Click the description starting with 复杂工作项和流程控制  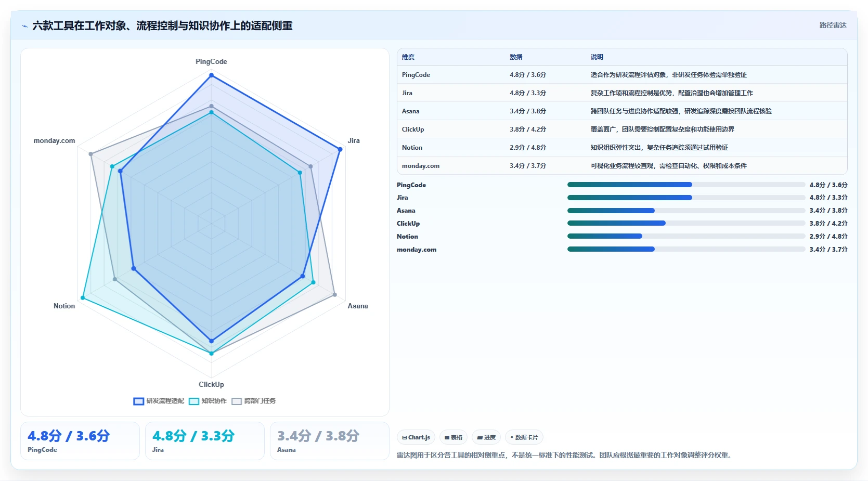pos(672,93)
